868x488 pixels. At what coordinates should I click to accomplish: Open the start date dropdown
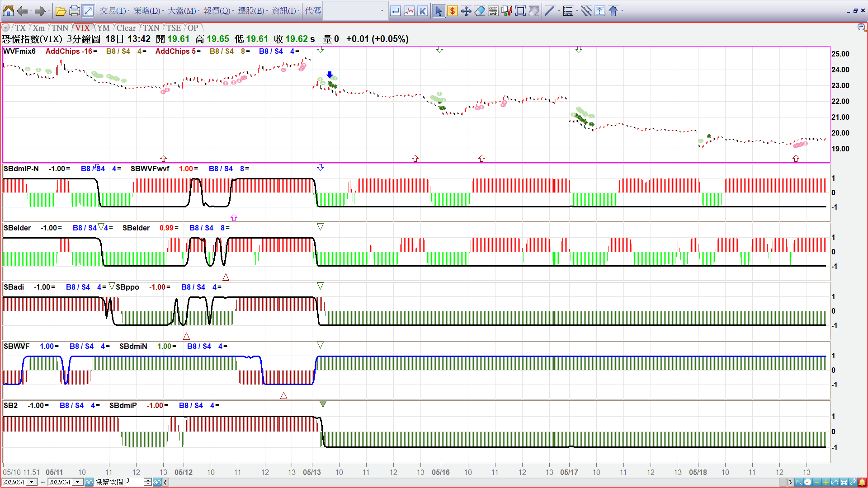32,482
